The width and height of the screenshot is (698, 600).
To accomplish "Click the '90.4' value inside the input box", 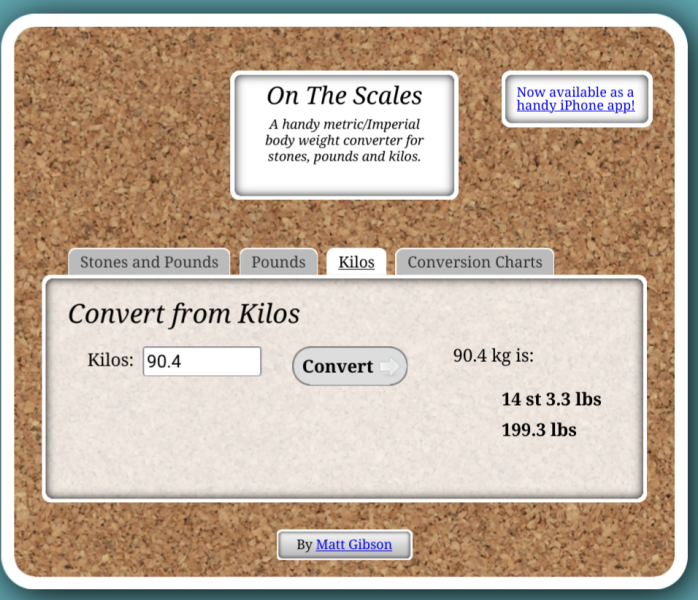I will click(x=164, y=362).
